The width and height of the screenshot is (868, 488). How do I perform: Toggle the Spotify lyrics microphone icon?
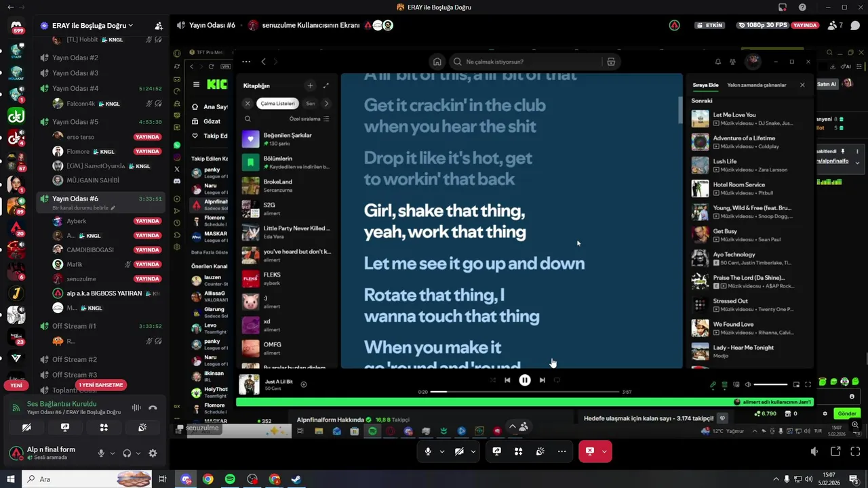pos(713,385)
